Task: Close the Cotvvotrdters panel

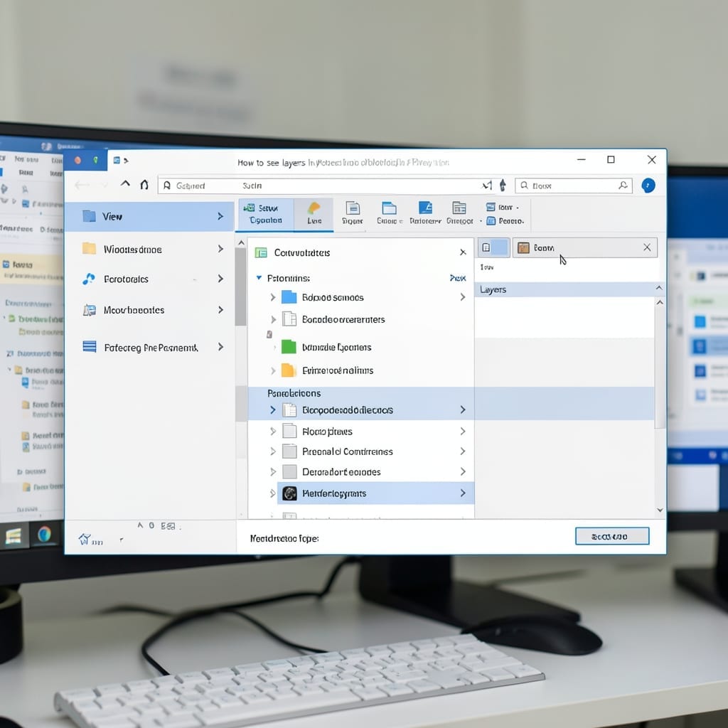Action: tap(463, 252)
